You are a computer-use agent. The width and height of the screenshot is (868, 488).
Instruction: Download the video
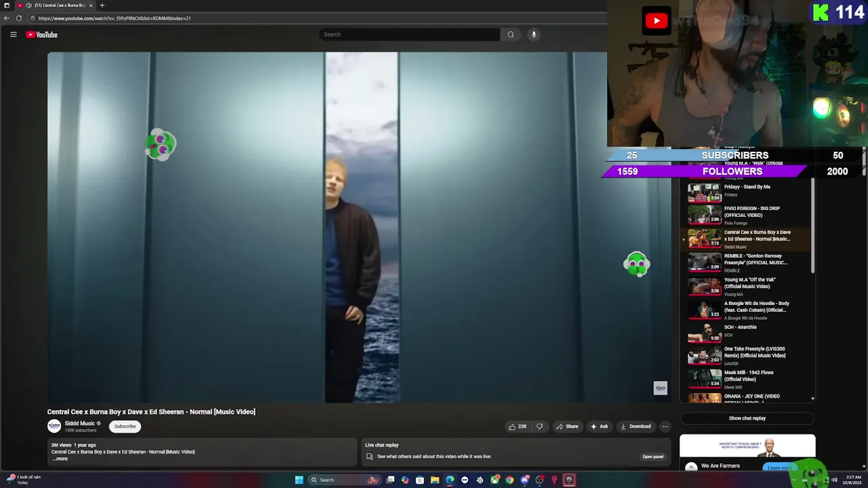click(635, 426)
